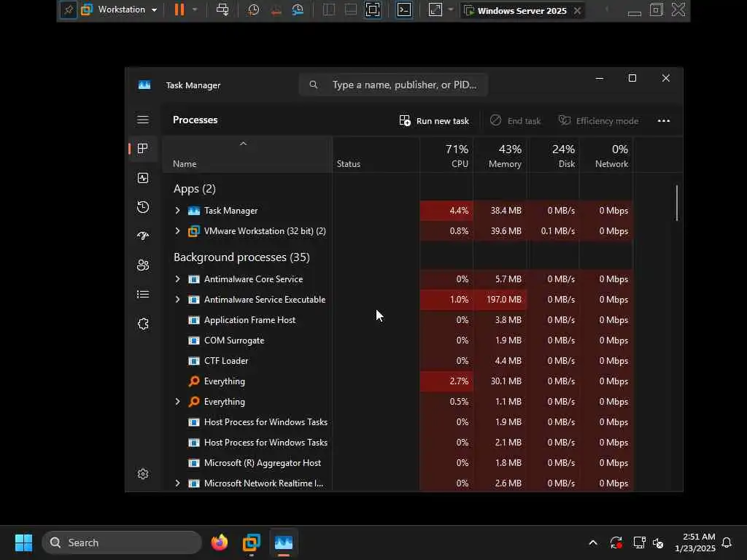The width and height of the screenshot is (747, 560).
Task: Take a VM snapshot via clock icon
Action: pyautogui.click(x=253, y=10)
